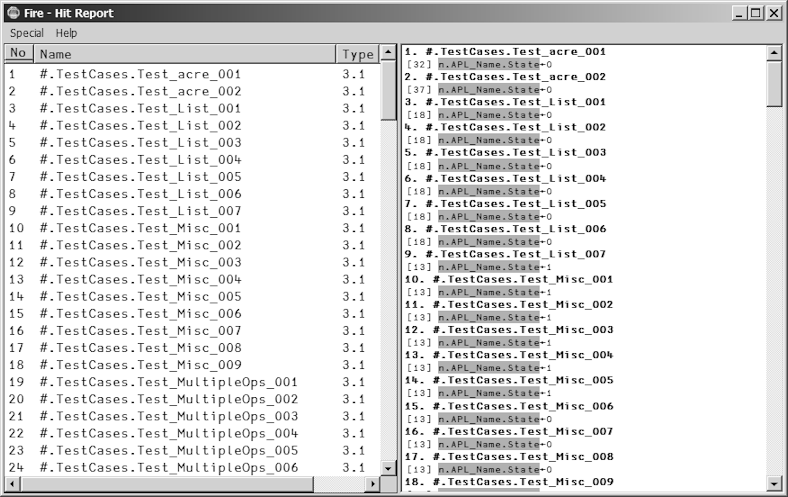Select row 22 Test_MultipleOps_004 in list
788x497 pixels.
click(192, 433)
